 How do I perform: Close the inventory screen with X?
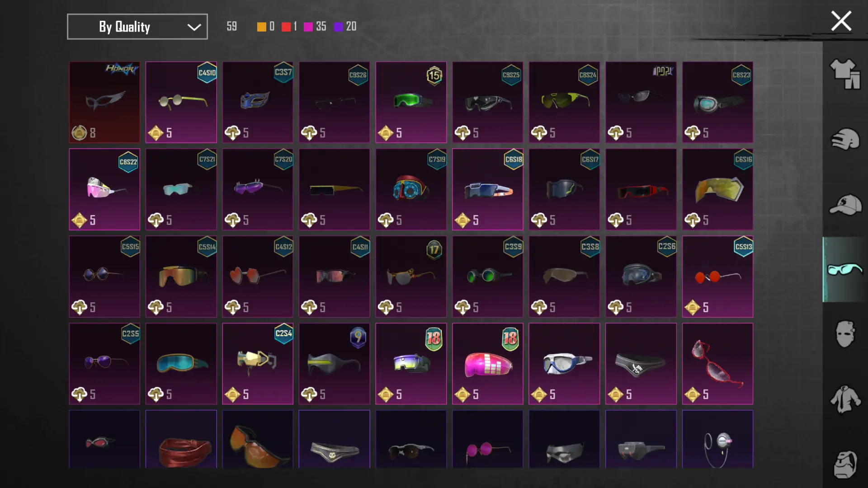(841, 21)
